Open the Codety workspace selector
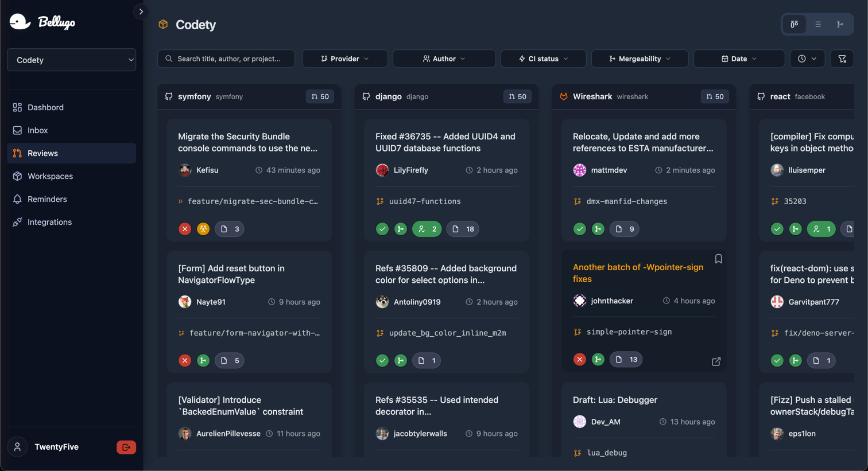 pyautogui.click(x=71, y=60)
